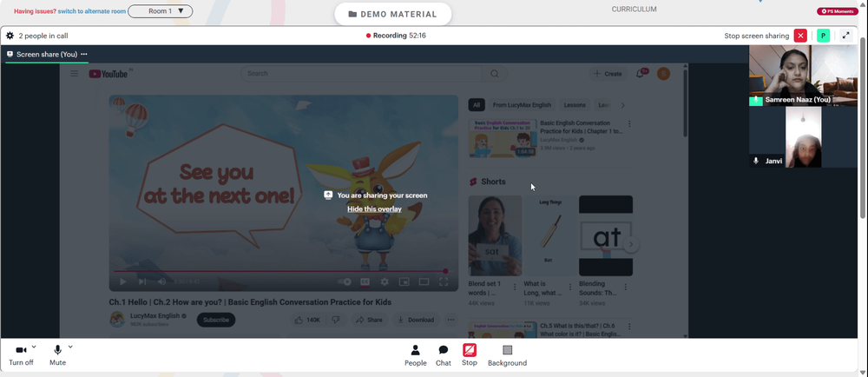Toggle YouTube autoplay switch
Screen dimensions: 868x377
[345, 281]
